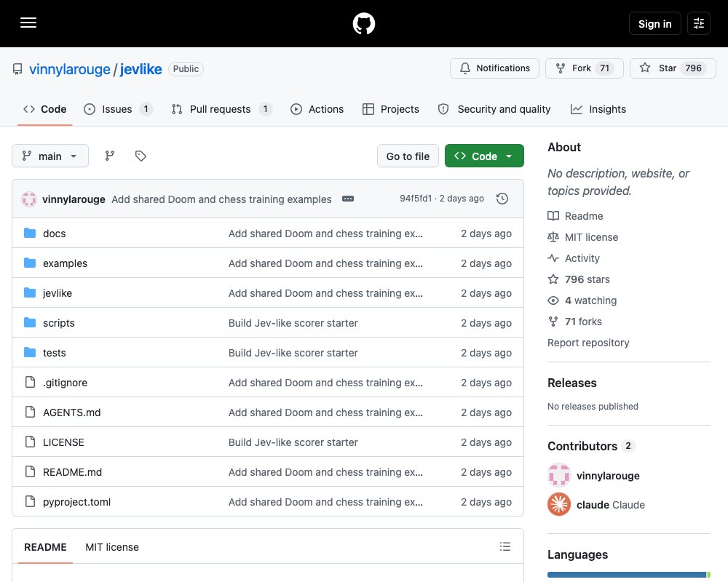Open the README outline list icon
Screen dimensions: 728x582
(505, 547)
